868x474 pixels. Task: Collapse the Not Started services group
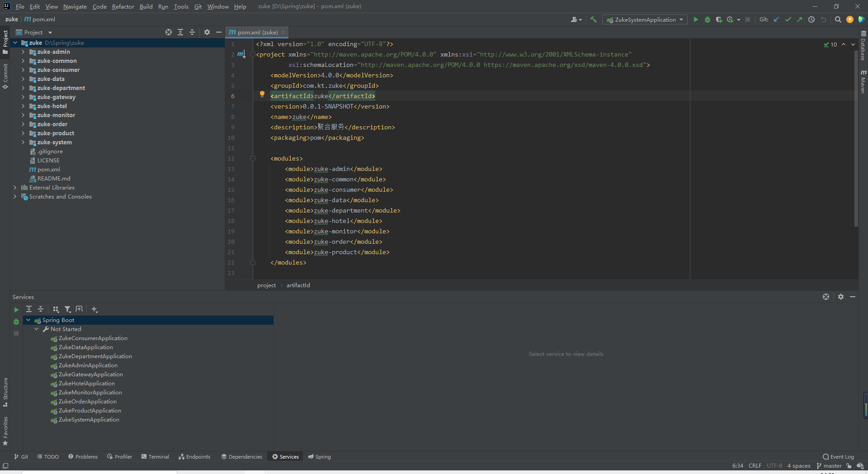pos(37,329)
